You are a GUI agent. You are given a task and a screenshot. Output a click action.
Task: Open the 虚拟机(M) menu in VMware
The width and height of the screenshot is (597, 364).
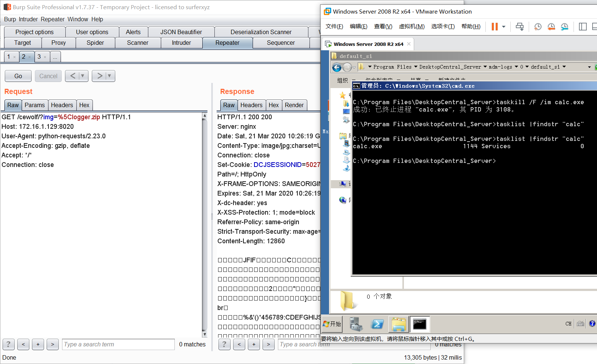point(412,26)
